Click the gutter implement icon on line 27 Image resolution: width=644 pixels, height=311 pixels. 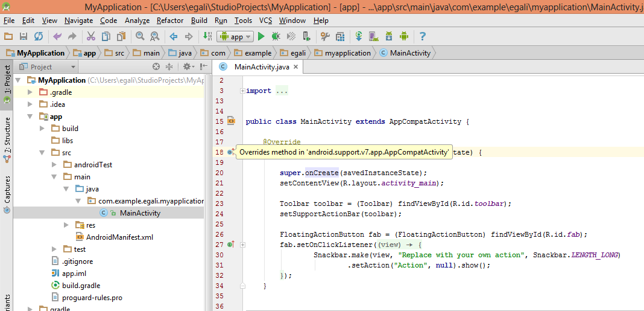230,245
